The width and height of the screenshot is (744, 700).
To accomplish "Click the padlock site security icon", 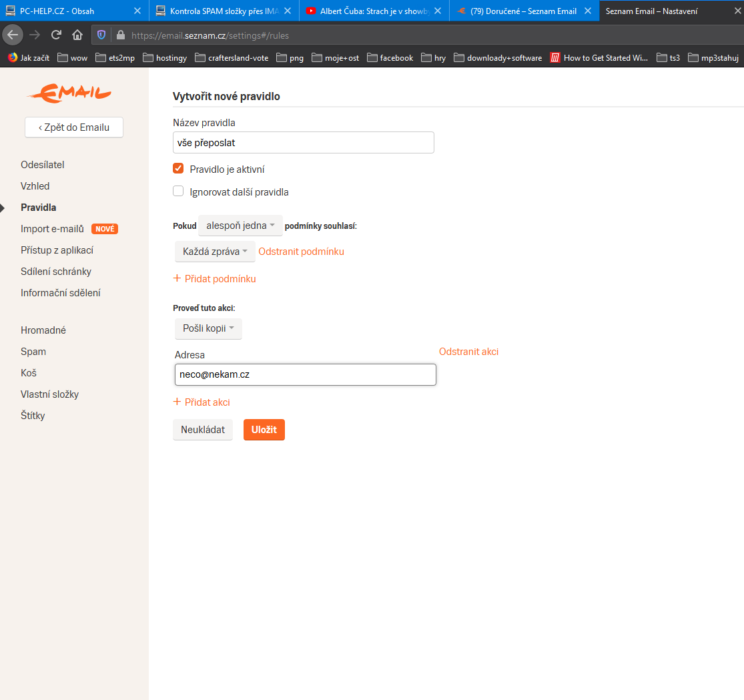I will click(120, 35).
